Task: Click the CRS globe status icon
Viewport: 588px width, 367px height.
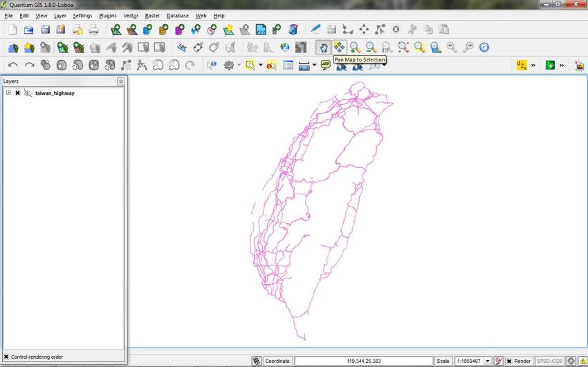Action: click(571, 361)
